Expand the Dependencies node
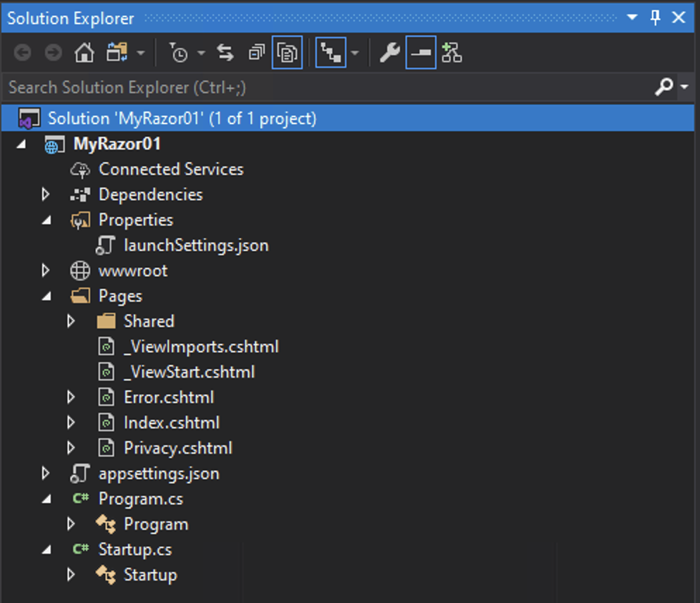Image resolution: width=700 pixels, height=603 pixels. pyautogui.click(x=45, y=194)
